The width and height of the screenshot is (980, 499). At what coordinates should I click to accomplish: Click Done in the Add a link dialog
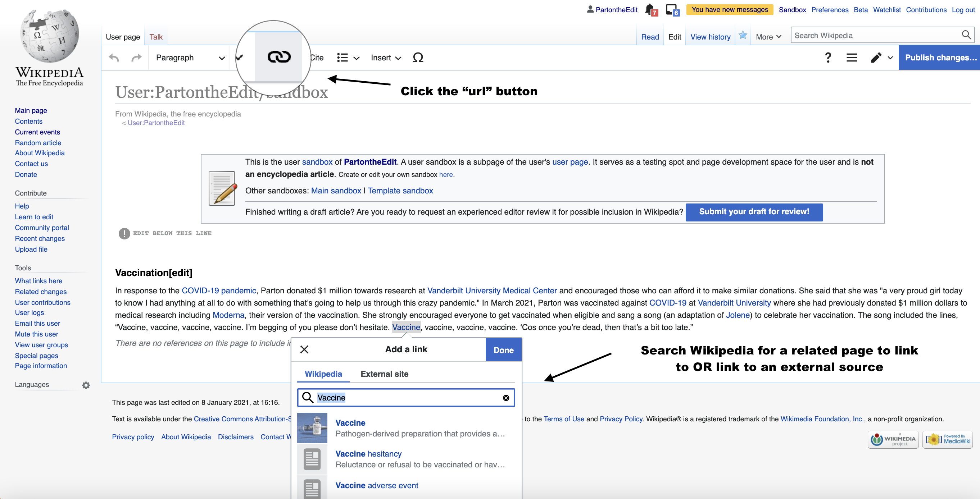[503, 350]
